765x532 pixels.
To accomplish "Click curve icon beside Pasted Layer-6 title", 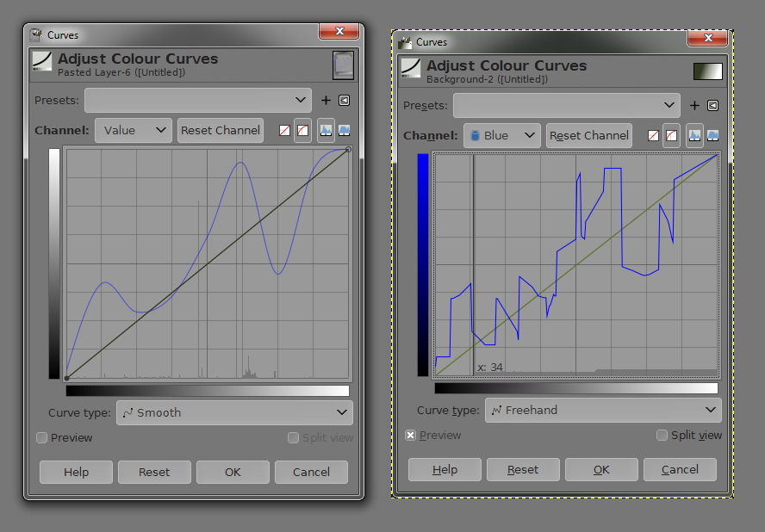I will pyautogui.click(x=42, y=62).
